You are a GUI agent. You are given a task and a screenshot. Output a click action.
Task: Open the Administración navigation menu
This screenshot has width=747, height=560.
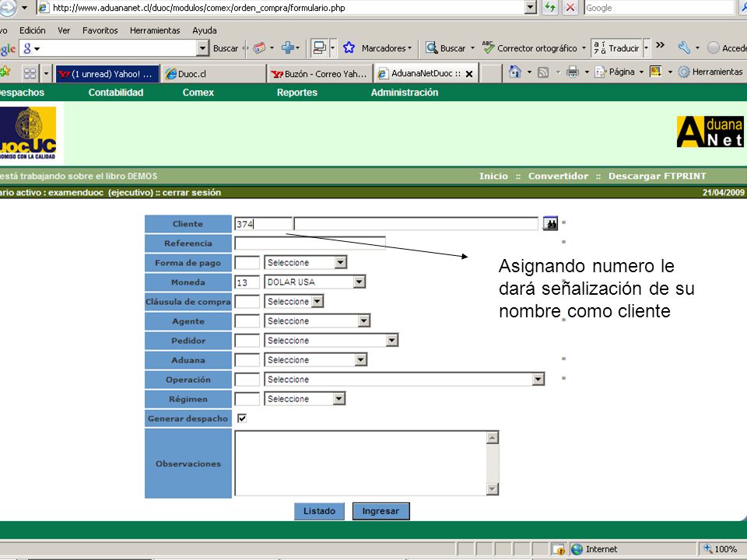(405, 93)
